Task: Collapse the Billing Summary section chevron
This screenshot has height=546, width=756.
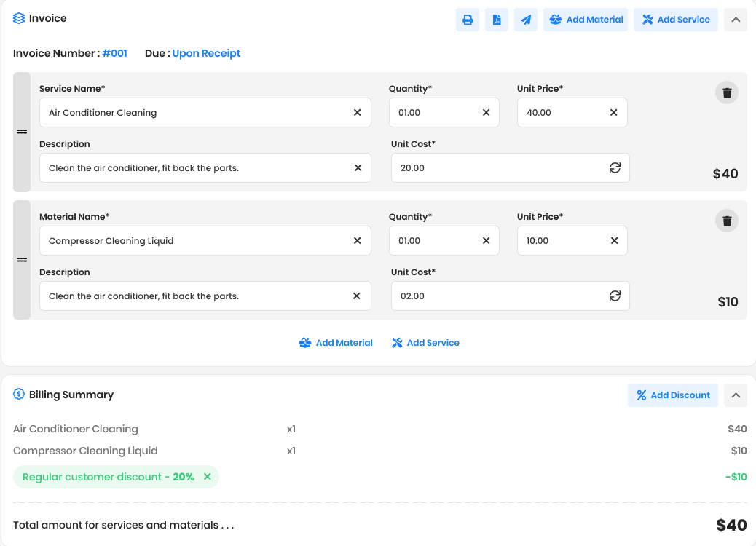Action: (736, 395)
